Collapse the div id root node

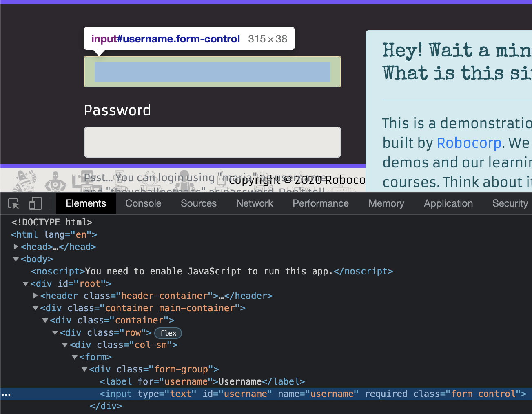(25, 283)
